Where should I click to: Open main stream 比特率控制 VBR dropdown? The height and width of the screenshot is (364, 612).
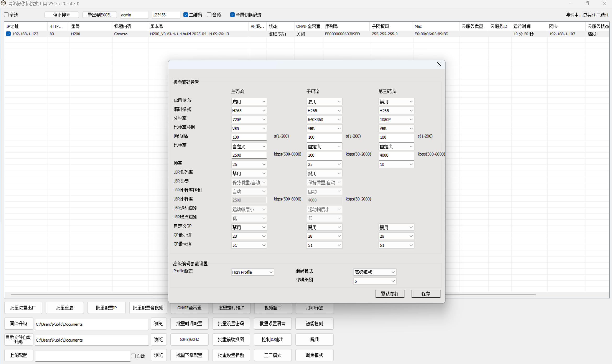click(x=249, y=129)
